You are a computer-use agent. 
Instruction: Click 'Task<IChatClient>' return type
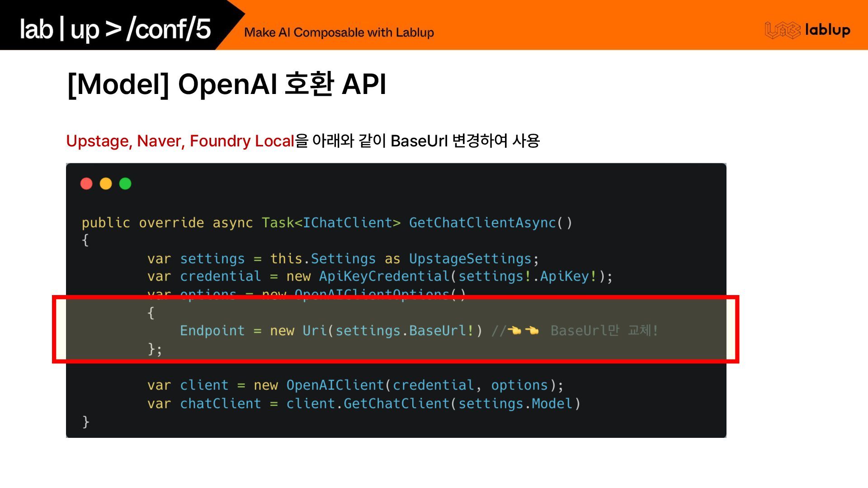click(x=331, y=223)
